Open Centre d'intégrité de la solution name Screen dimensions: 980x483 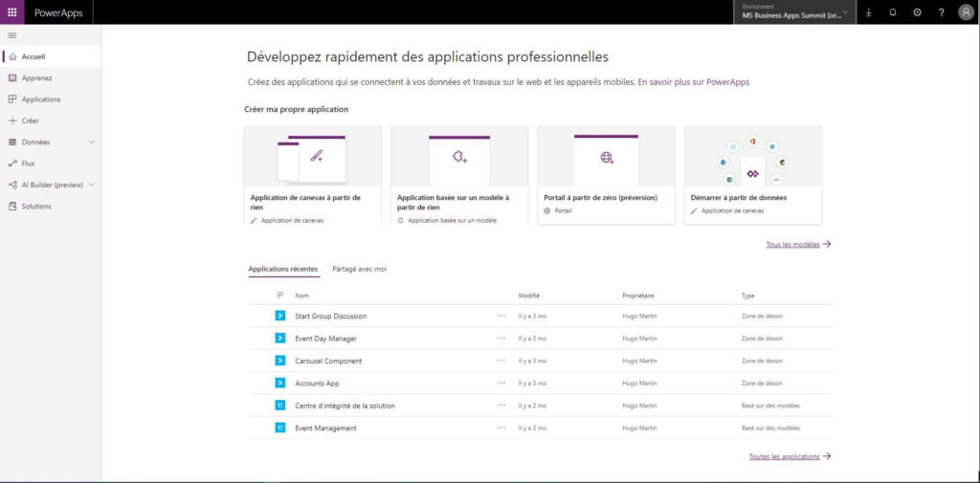(x=345, y=406)
